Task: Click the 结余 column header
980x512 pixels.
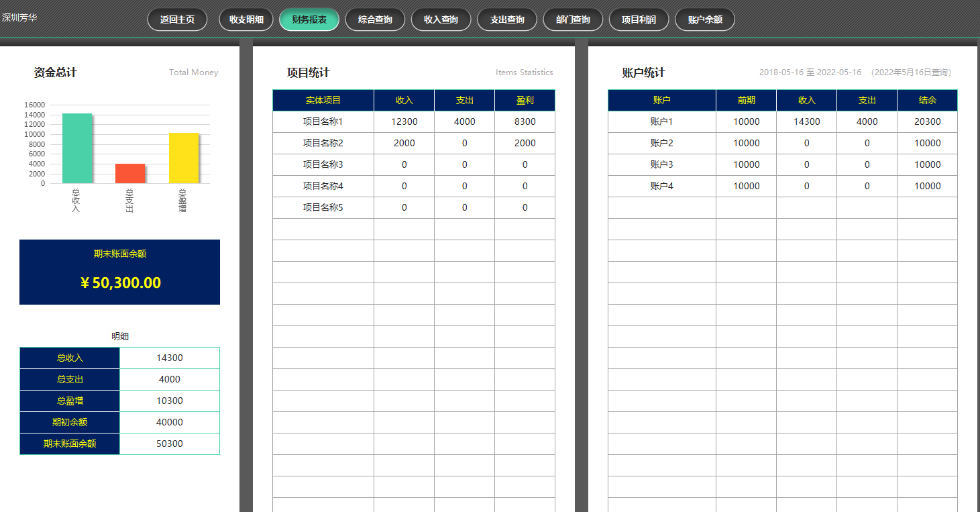Action: [928, 100]
